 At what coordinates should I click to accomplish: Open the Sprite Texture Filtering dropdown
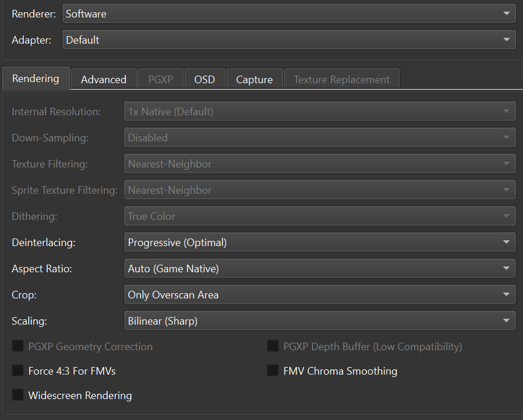click(x=320, y=190)
